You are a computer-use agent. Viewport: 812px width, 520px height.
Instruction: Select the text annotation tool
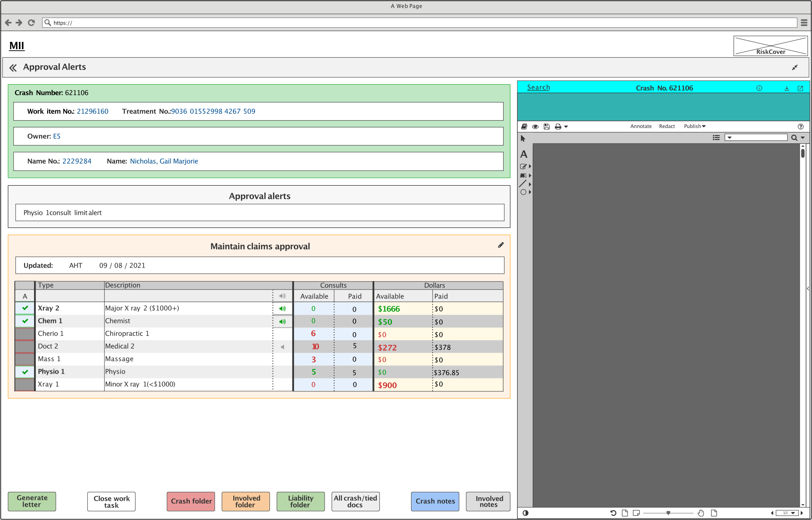coord(524,154)
